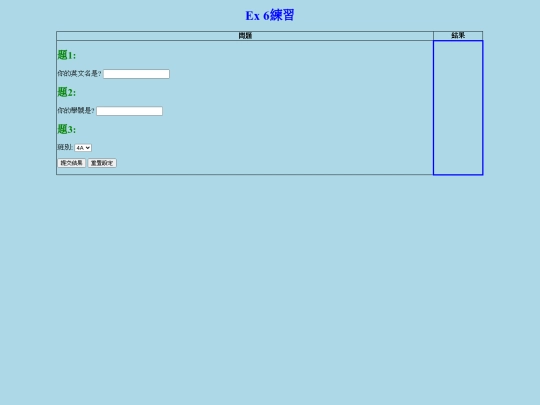The width and height of the screenshot is (540, 405).
Task: Click the student number question label
Action: tap(76, 111)
